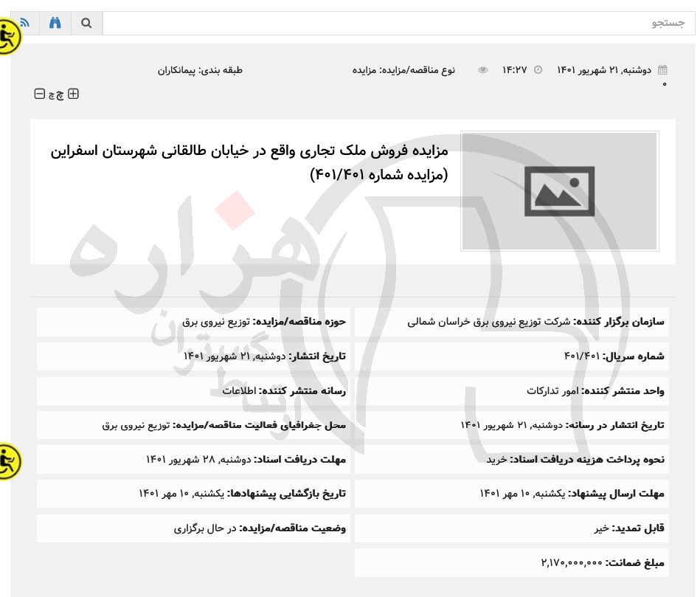Click the auction type مزایده label
700x597 pixels.
point(364,70)
